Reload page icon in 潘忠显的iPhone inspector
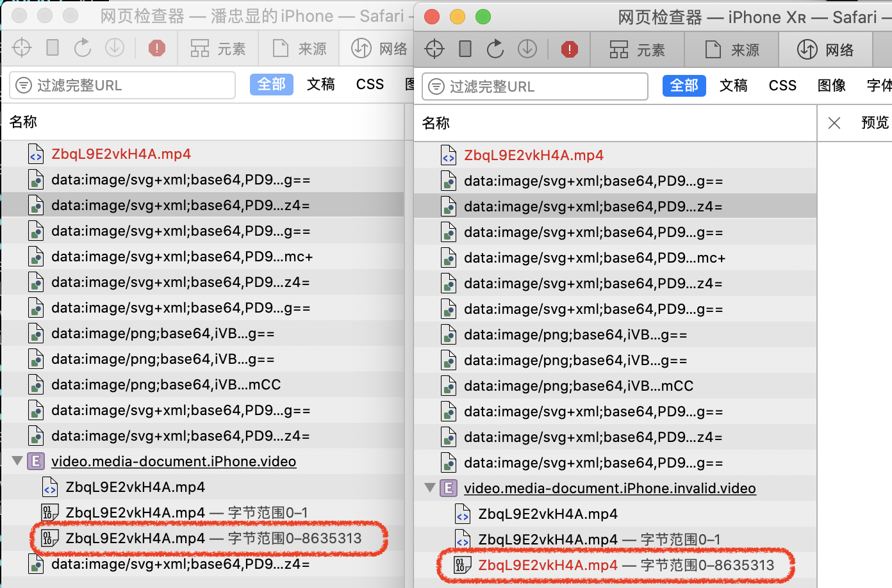The height and width of the screenshot is (588, 892). click(x=83, y=47)
